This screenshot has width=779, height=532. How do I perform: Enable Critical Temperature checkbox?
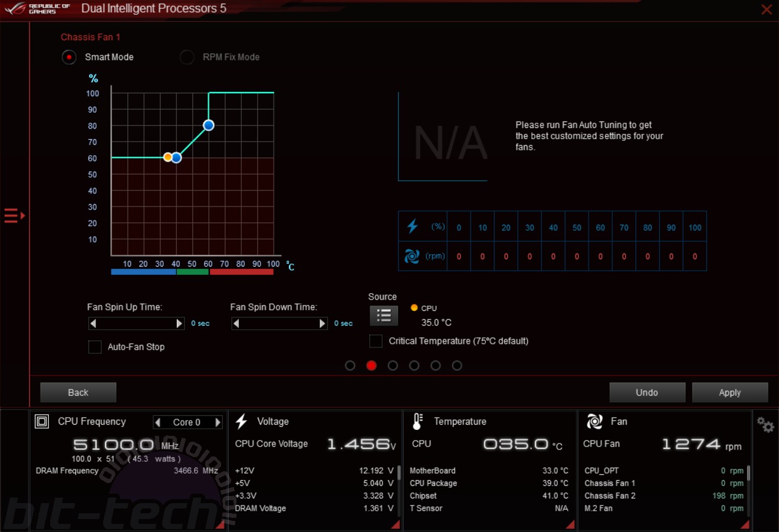(376, 341)
